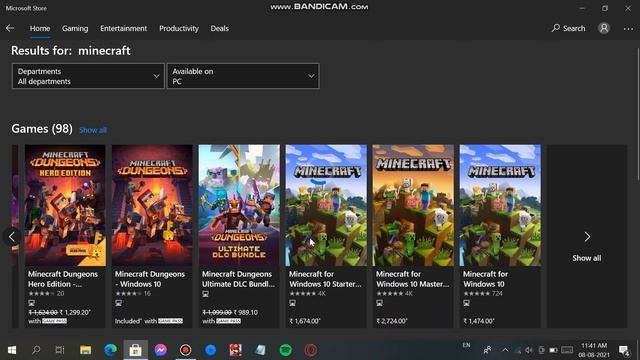
Task: Click the ₹ 1,299.20 discounted price
Action: point(75,312)
